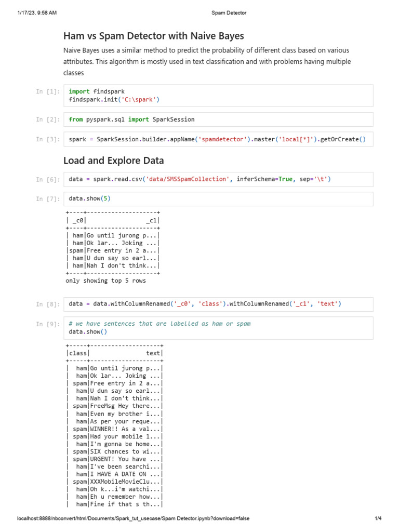
Task: Click the spark.read.csv code cell
Action: point(218,179)
